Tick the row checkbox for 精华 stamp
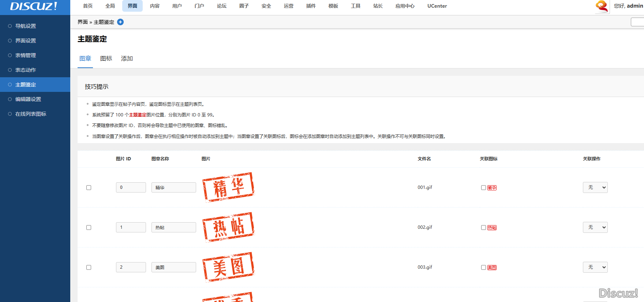Image resolution: width=644 pixels, height=302 pixels. click(x=89, y=188)
